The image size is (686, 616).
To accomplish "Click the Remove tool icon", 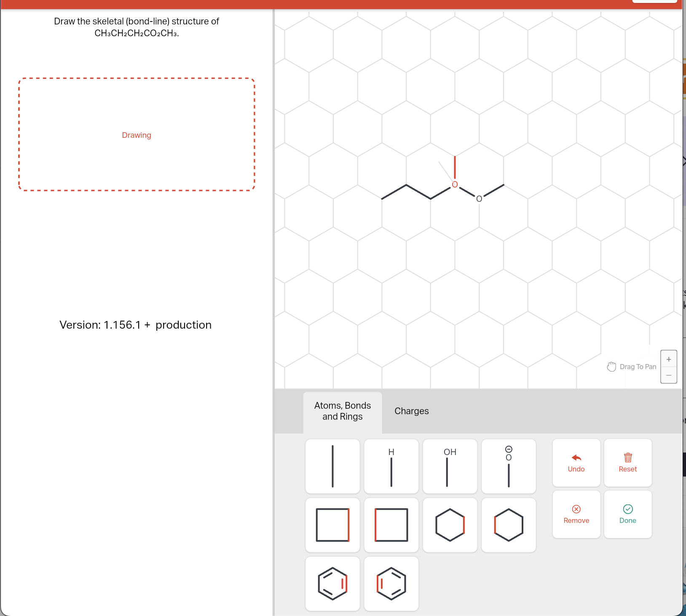I will (x=576, y=509).
